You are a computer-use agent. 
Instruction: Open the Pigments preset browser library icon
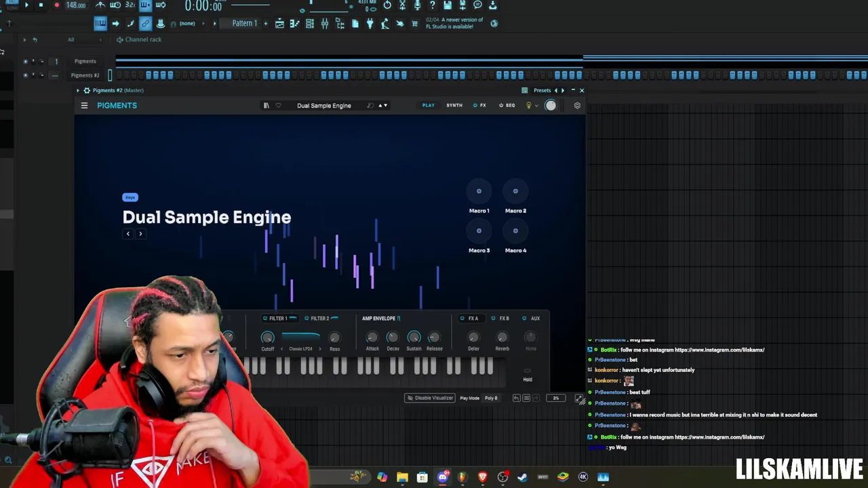pos(266,106)
